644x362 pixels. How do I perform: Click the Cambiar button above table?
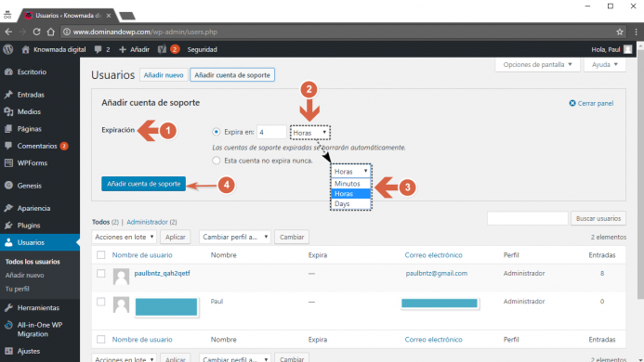pos(292,237)
